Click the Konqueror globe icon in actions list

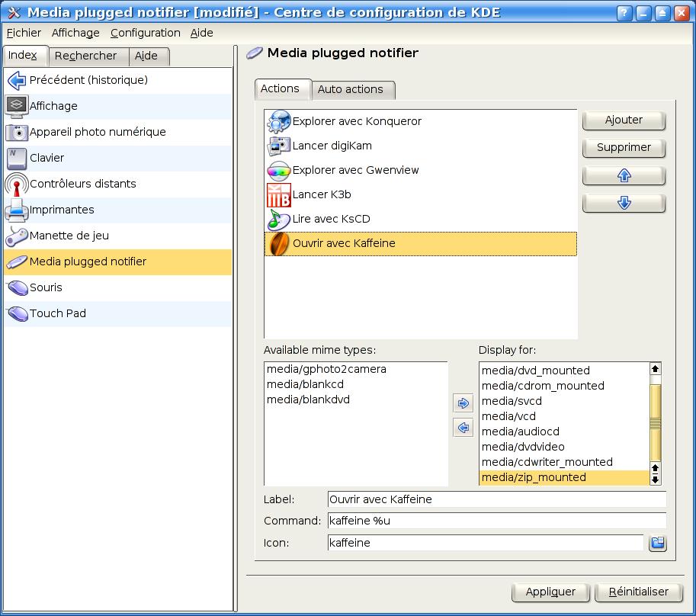(279, 122)
